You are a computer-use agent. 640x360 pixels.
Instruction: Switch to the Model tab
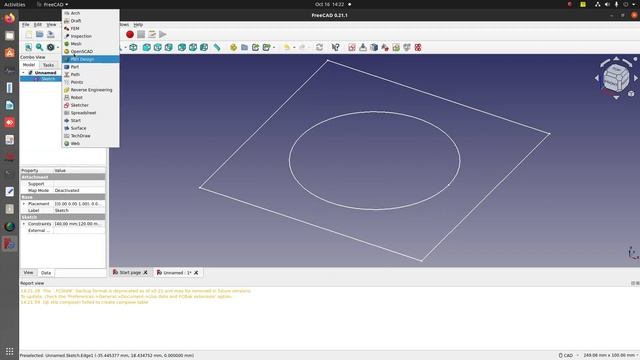(29, 65)
